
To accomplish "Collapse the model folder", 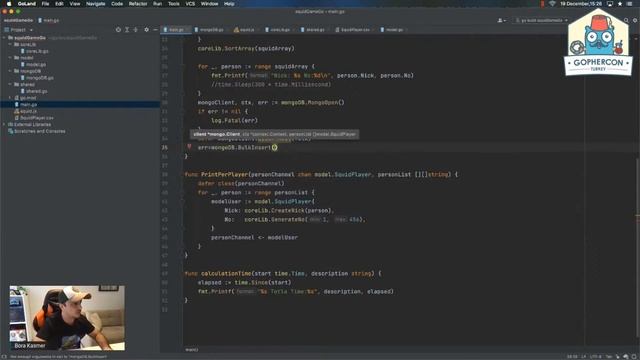I will pos(10,58).
